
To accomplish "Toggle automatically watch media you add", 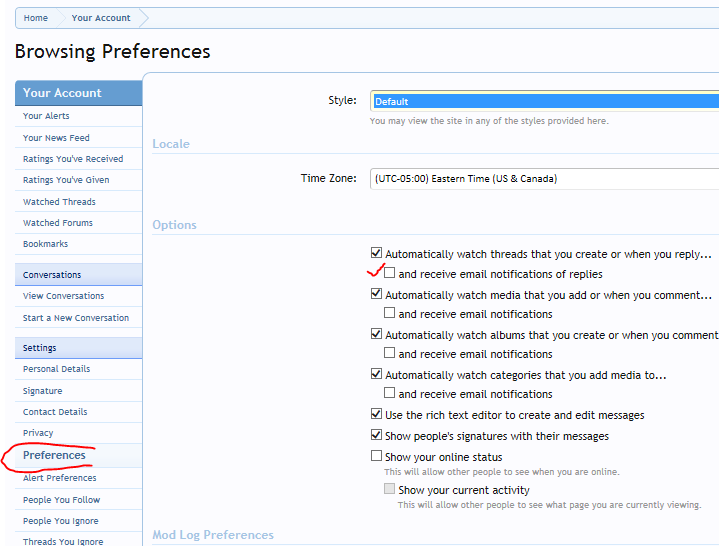I will coord(377,295).
